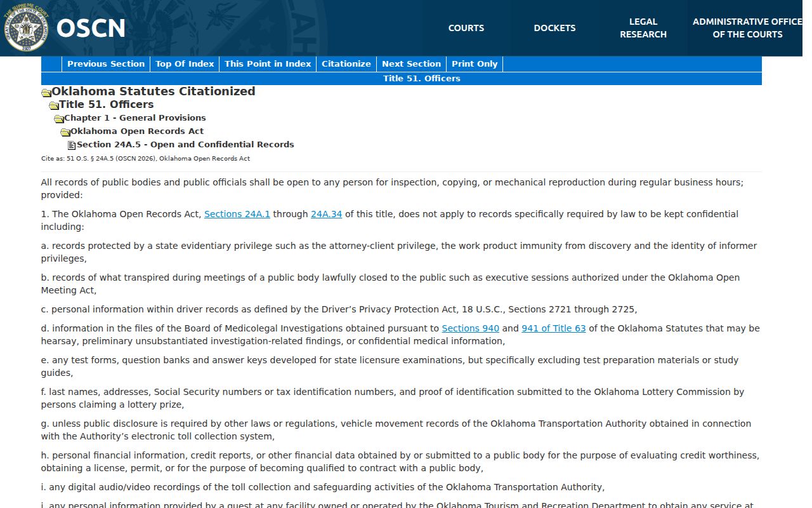812x508 pixels.
Task: Select the Print Only view
Action: coord(475,63)
